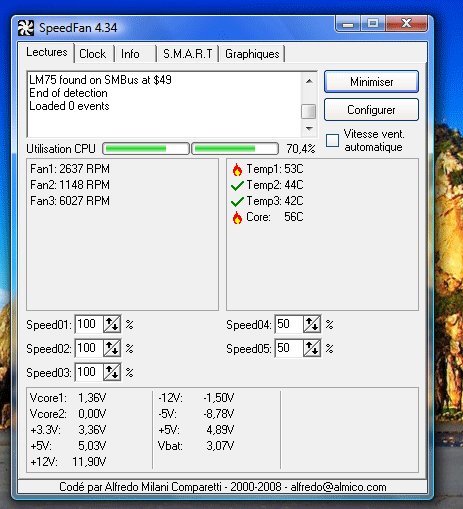Image resolution: width=463 pixels, height=509 pixels.
Task: Click the Core: 56C reading
Action: click(275, 217)
